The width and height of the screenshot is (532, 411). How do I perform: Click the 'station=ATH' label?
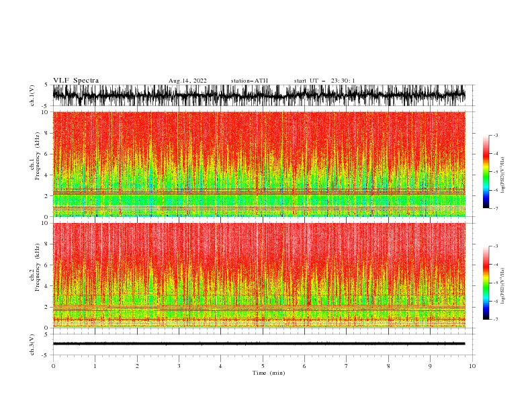click(x=249, y=81)
